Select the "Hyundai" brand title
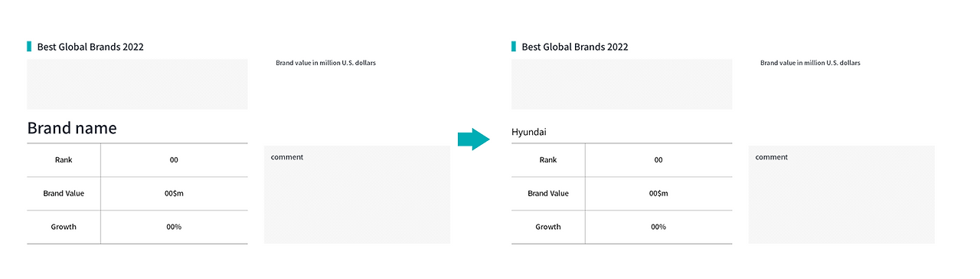The image size is (980, 279). (x=529, y=133)
